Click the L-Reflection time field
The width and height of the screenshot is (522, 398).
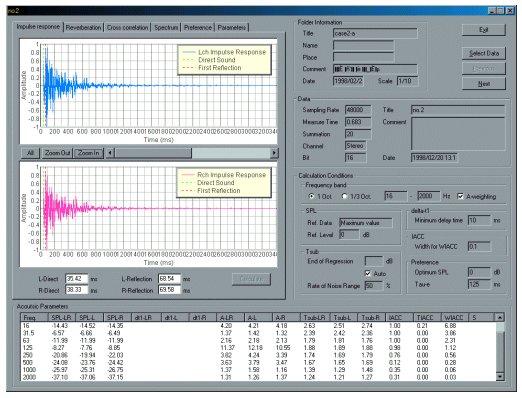click(170, 279)
